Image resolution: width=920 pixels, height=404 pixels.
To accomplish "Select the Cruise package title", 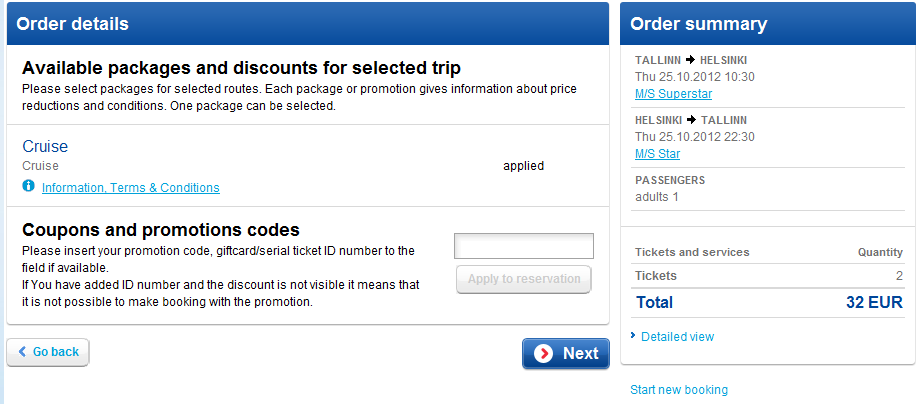I will point(45,146).
